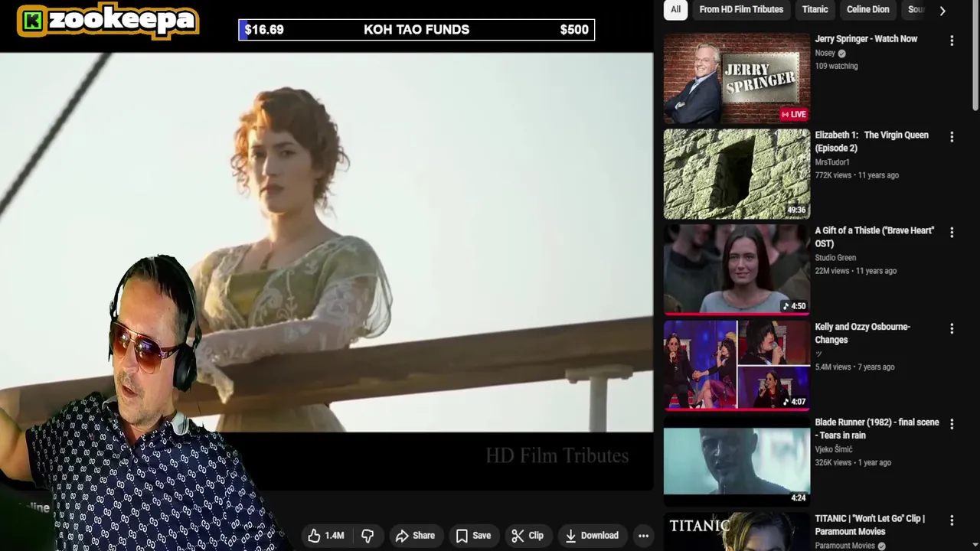Select the Titanic filter chip
The height and width of the screenshot is (551, 980).
click(815, 9)
